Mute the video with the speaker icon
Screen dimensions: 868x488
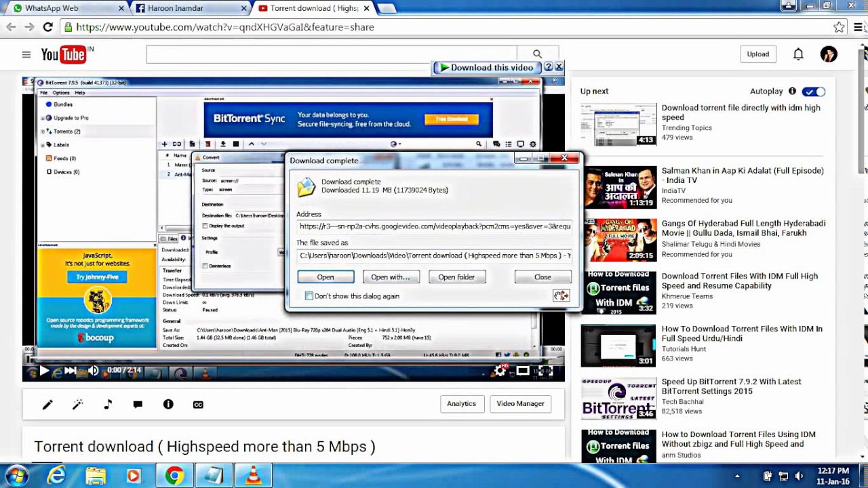(x=93, y=371)
